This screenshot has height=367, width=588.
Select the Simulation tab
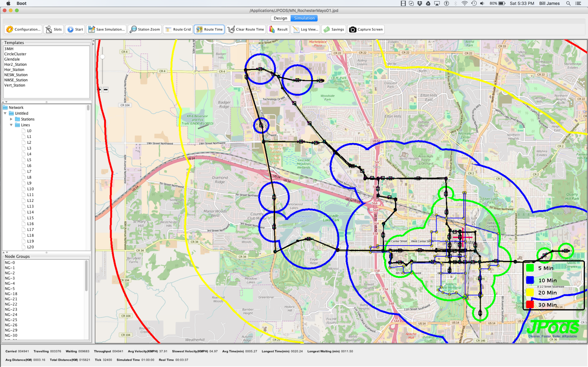click(304, 18)
